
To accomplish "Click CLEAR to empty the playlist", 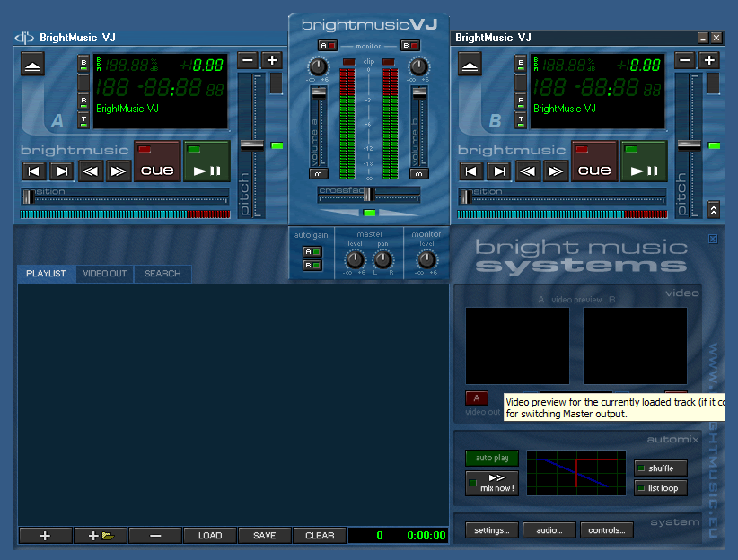I will tap(320, 536).
